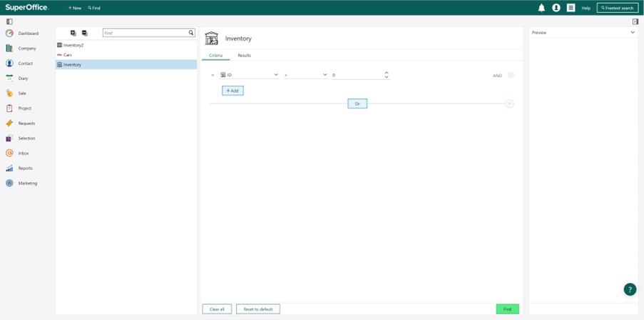This screenshot has height=320, width=644.
Task: Open the Reports chart icon
Action: pyautogui.click(x=9, y=169)
